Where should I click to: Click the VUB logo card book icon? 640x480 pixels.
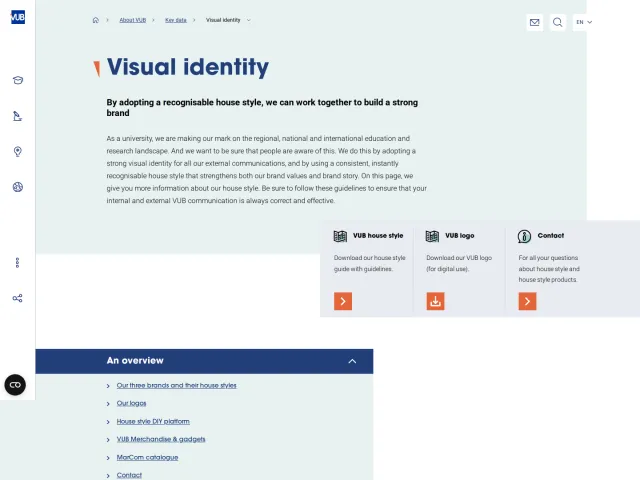(432, 236)
